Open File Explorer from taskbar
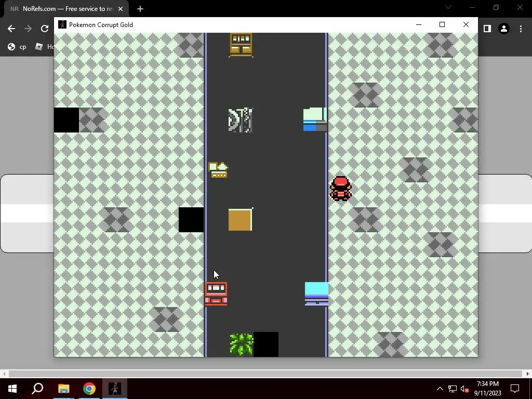The width and height of the screenshot is (532, 399). (x=63, y=389)
